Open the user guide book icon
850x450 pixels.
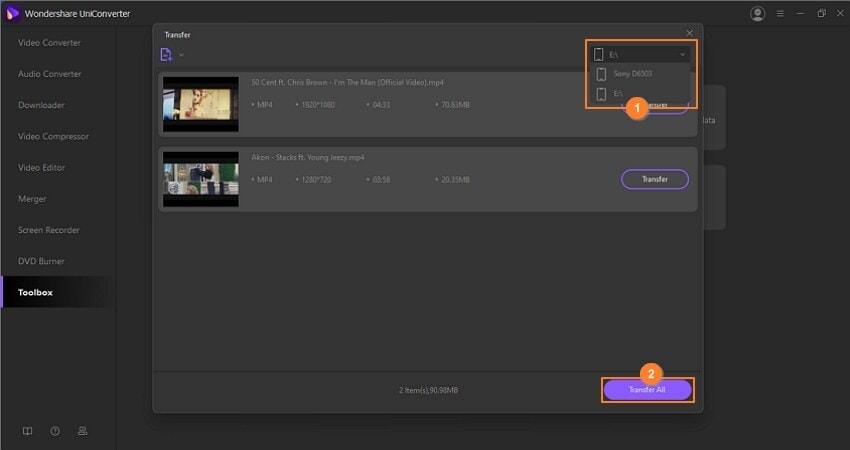pyautogui.click(x=27, y=431)
